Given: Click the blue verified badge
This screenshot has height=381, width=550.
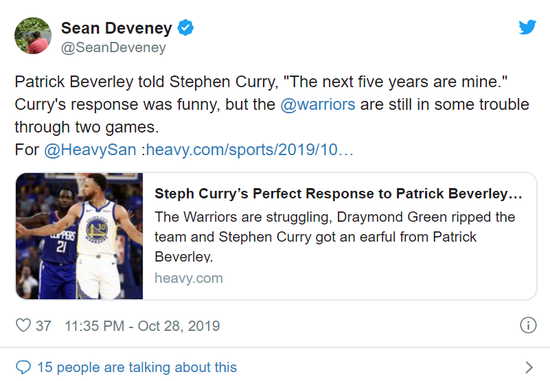Looking at the screenshot, I should coord(185,28).
